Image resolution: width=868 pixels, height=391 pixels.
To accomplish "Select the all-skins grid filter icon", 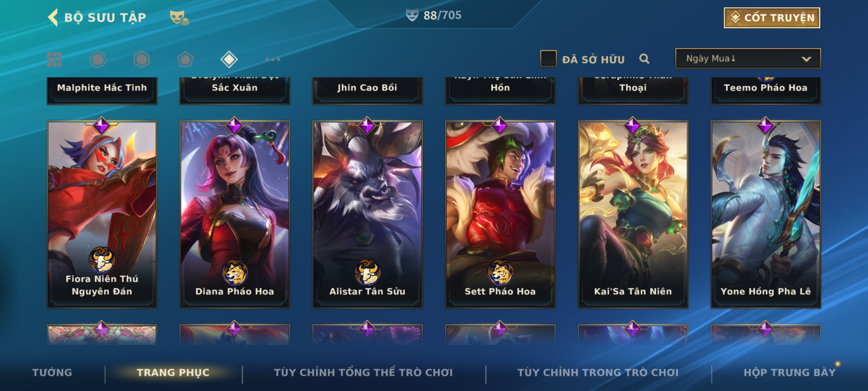I will [54, 59].
